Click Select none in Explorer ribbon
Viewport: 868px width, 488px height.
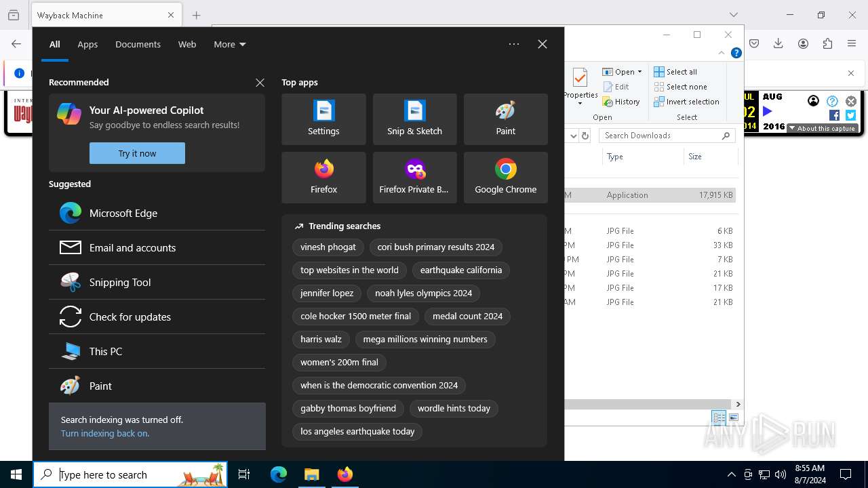pyautogui.click(x=680, y=87)
